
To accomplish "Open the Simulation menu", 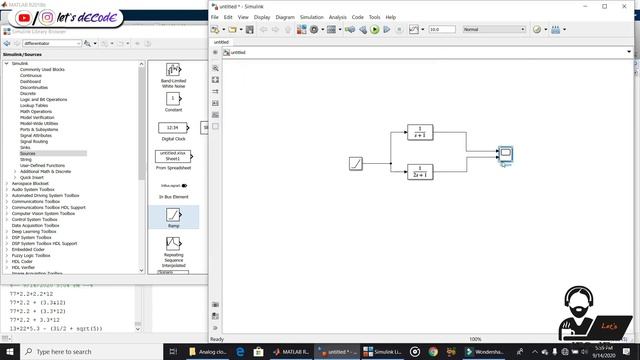I will [311, 17].
